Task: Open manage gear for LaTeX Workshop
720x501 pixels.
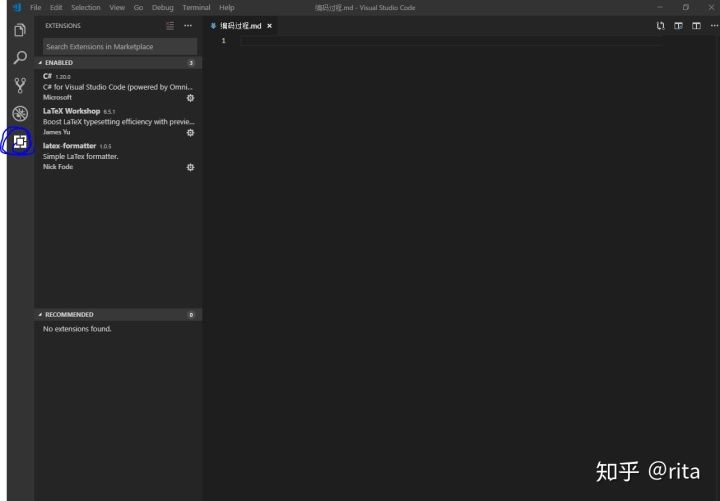Action: (190, 133)
